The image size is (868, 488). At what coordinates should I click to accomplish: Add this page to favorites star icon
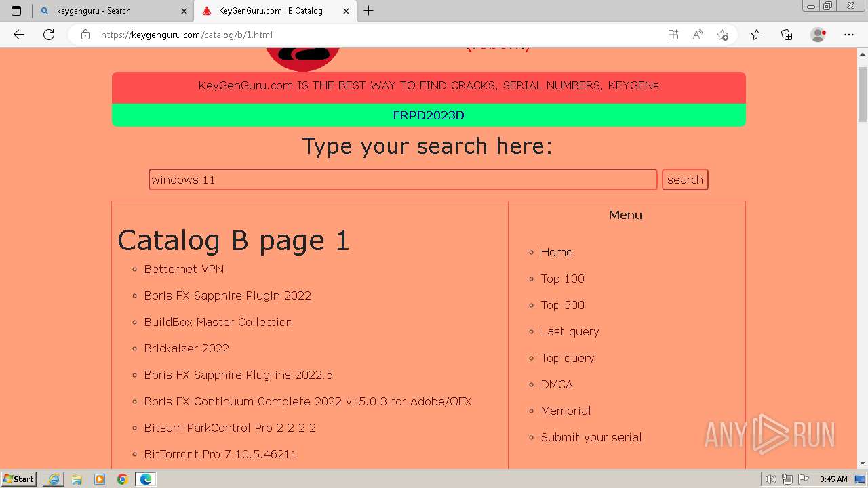tap(722, 35)
